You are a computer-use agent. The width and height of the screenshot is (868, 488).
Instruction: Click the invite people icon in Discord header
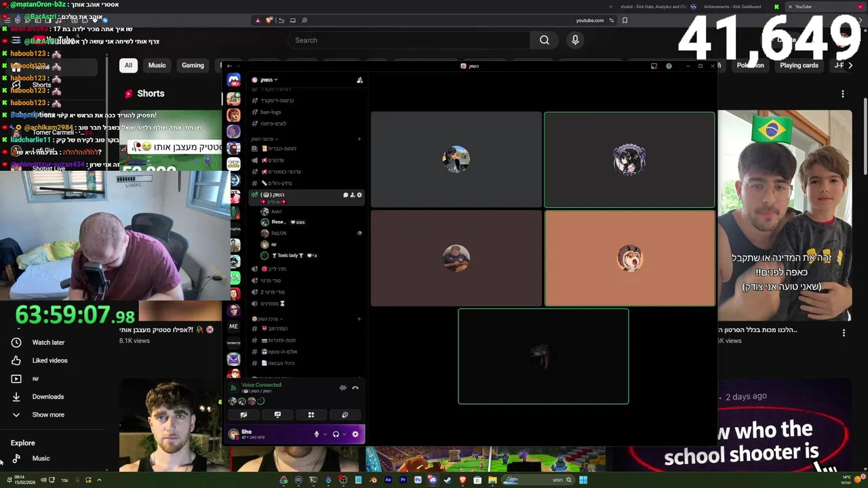pyautogui.click(x=359, y=80)
